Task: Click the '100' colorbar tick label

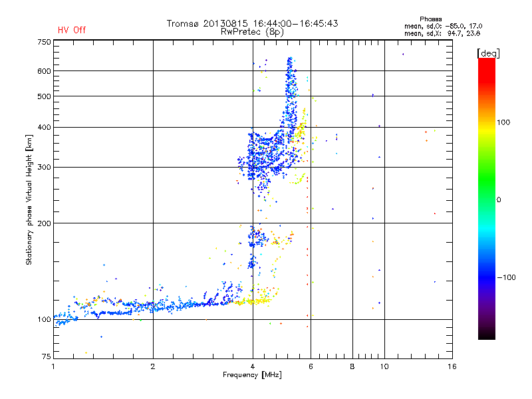Action: tap(503, 122)
